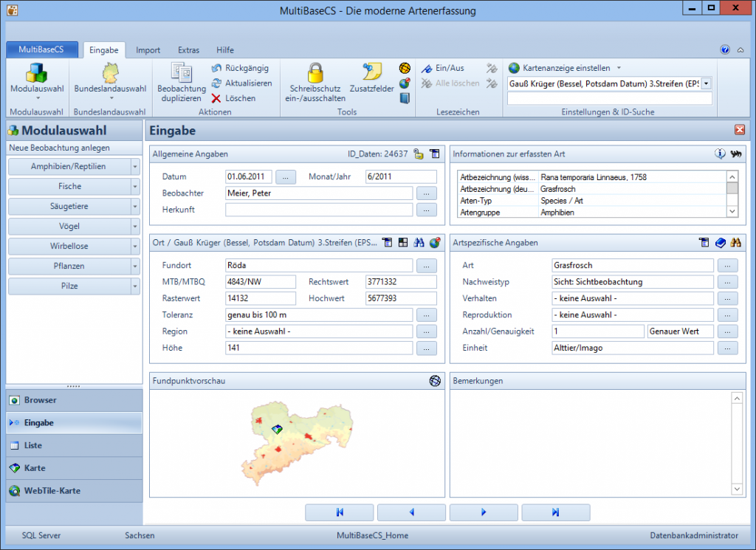The width and height of the screenshot is (756, 550).
Task: Open the Extras ribbon tab
Action: [x=188, y=50]
